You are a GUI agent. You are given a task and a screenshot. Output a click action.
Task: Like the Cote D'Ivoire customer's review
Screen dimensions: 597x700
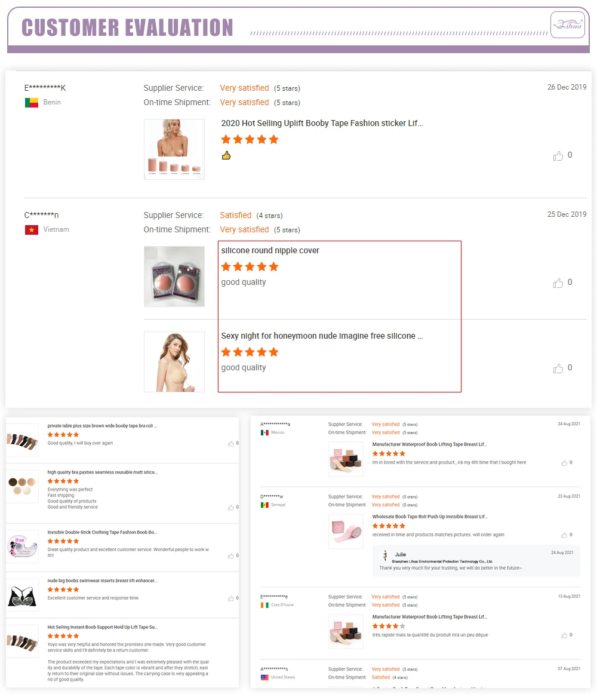564,635
